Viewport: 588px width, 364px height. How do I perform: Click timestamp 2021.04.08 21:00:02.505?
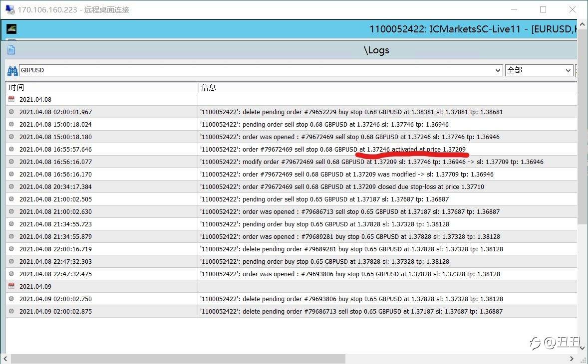[x=55, y=199]
